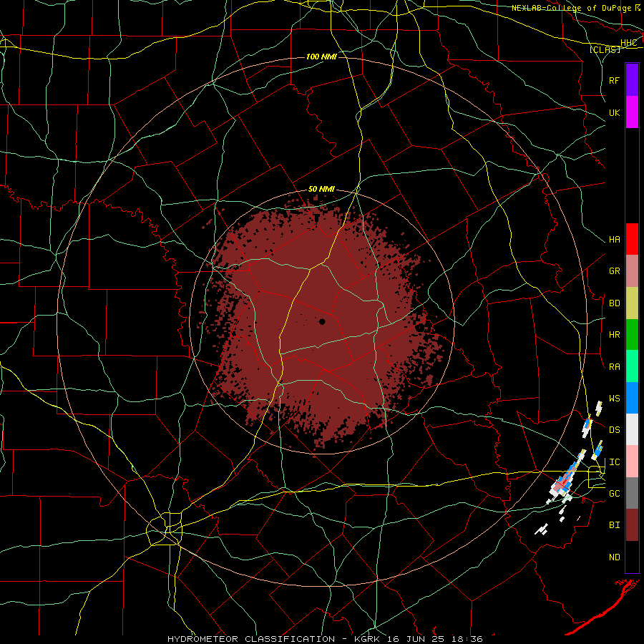Click the UK legend label

pos(614,112)
